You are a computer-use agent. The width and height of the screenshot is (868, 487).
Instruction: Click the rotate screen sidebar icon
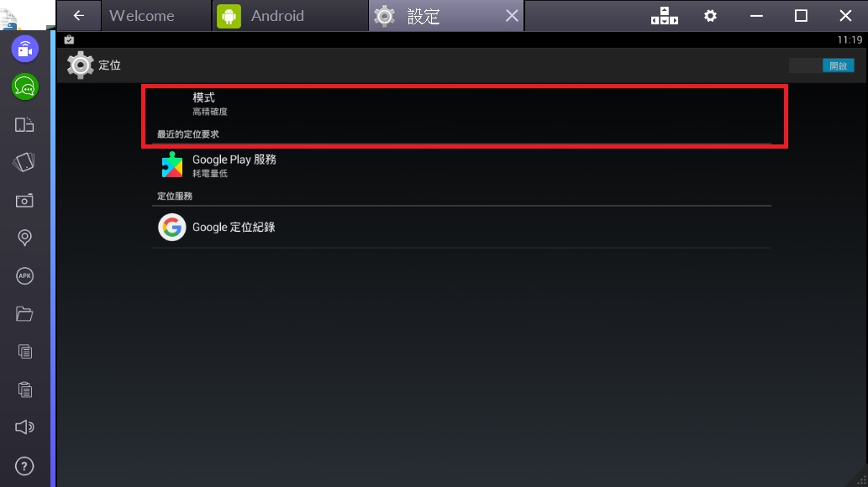pos(24,162)
